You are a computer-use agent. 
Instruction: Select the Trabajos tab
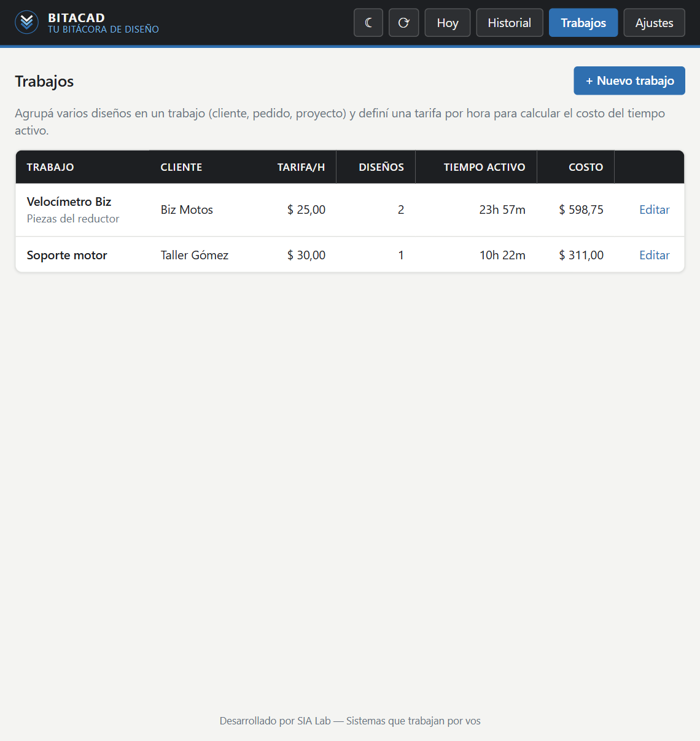583,23
